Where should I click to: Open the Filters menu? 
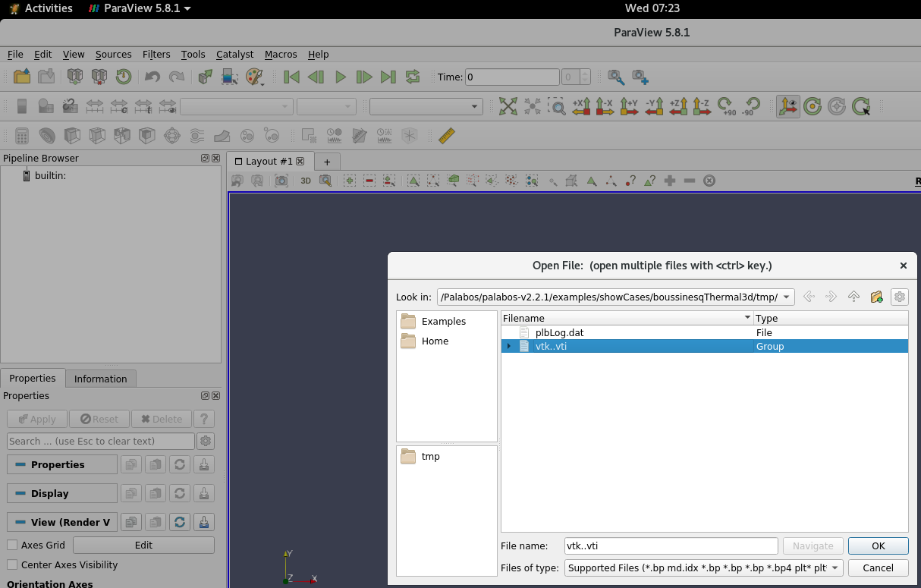156,54
